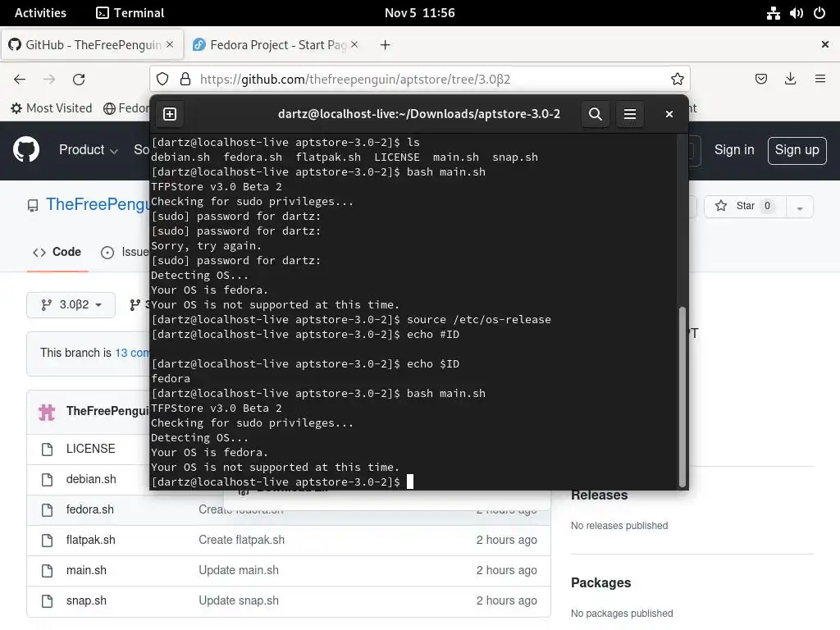Screen dimensions: 840x630
Task: Open Most Visited bookmarks folder
Action: pyautogui.click(x=52, y=108)
